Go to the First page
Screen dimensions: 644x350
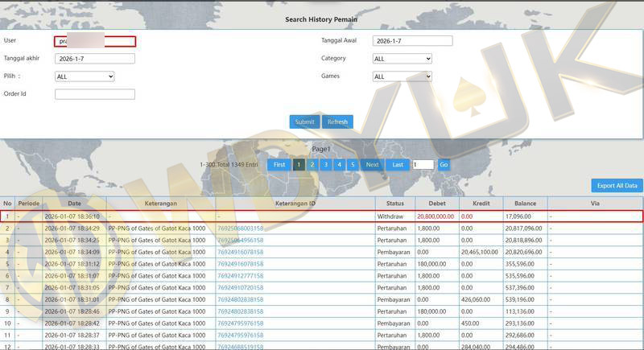point(279,164)
